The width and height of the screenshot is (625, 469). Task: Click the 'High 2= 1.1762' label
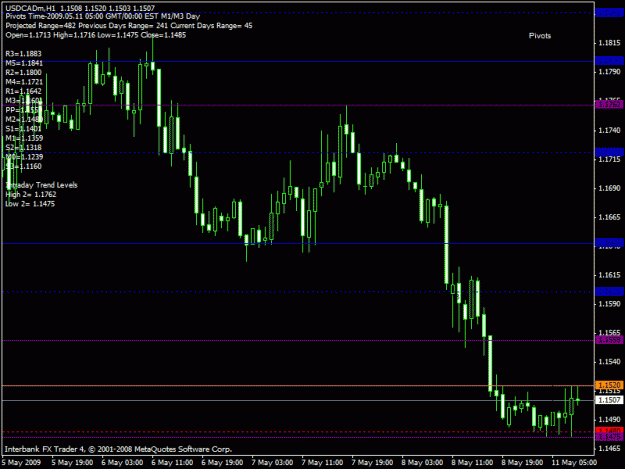click(31, 194)
